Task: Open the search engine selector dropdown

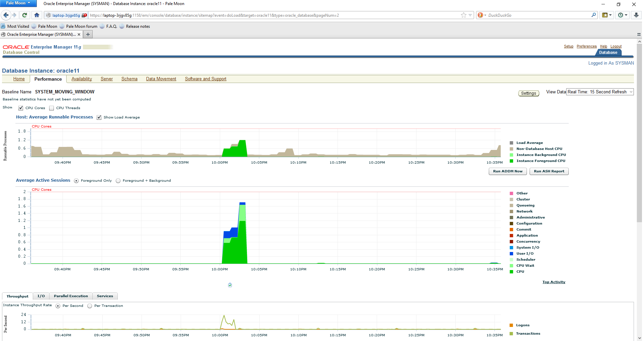Action: [482, 15]
